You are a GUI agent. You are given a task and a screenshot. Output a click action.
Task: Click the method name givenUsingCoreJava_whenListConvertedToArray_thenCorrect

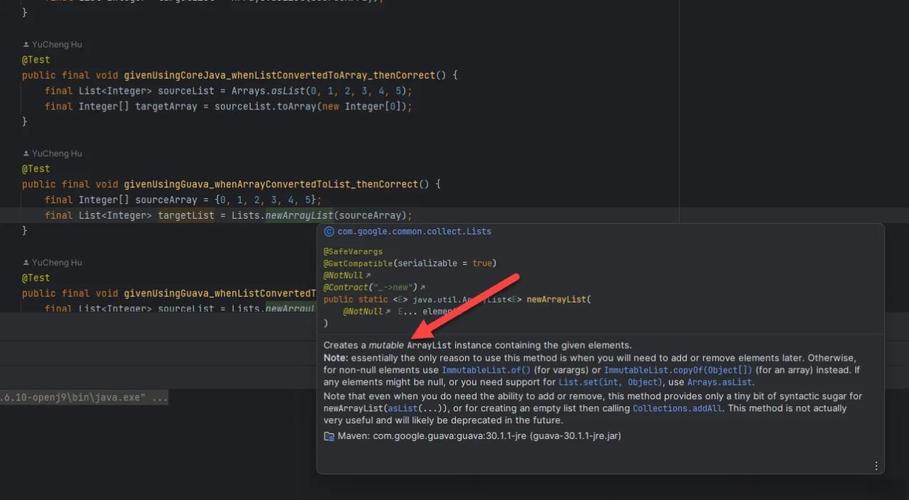click(x=279, y=75)
